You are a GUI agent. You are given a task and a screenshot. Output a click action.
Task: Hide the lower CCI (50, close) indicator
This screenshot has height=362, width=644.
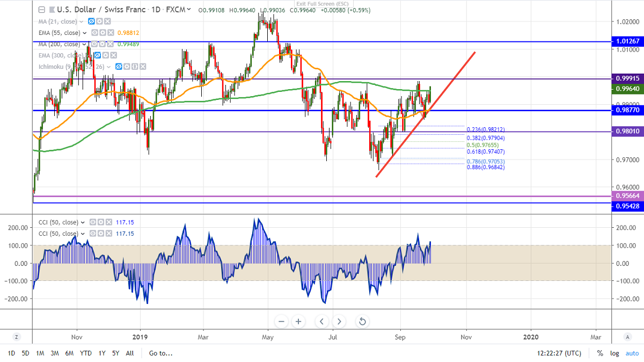93,234
